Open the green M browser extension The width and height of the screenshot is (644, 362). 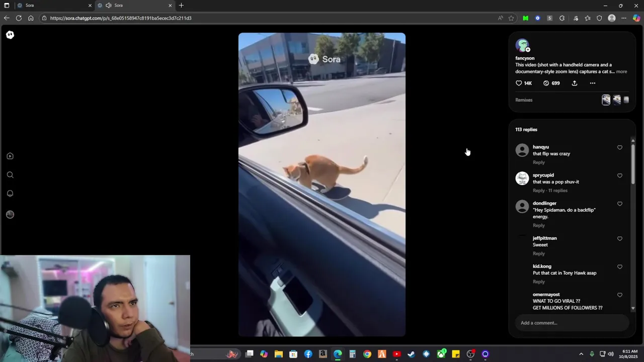pyautogui.click(x=525, y=18)
